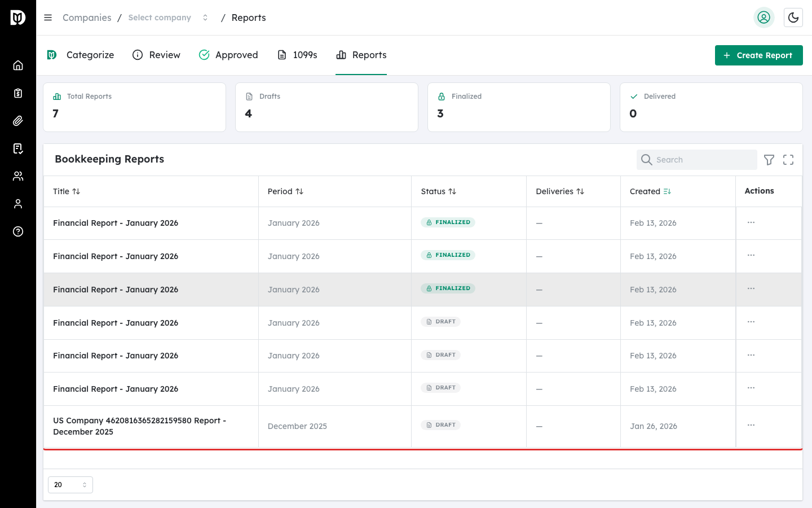Viewport: 812px width, 508px height.
Task: Open the review checklist icon in sidebar
Action: click(x=18, y=148)
